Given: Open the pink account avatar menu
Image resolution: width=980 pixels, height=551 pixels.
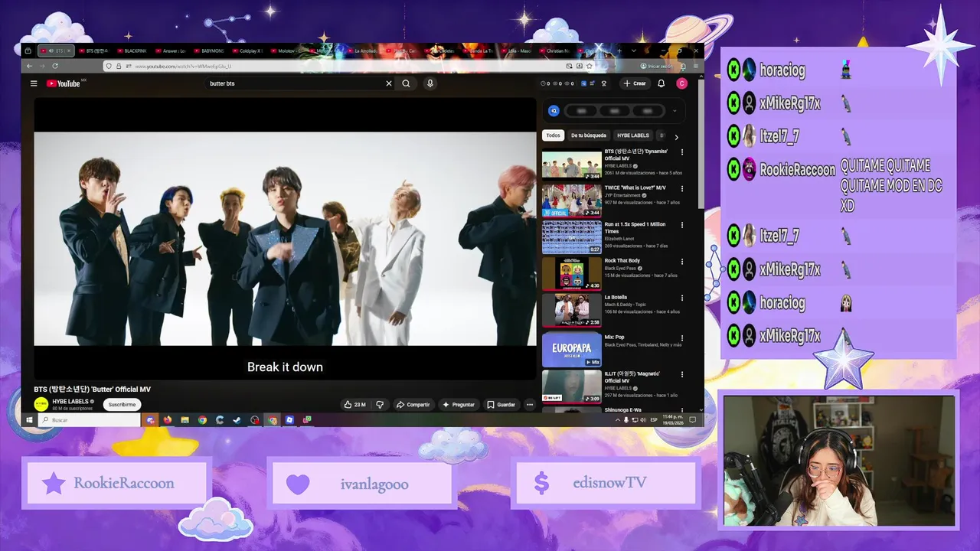Looking at the screenshot, I should coord(681,83).
